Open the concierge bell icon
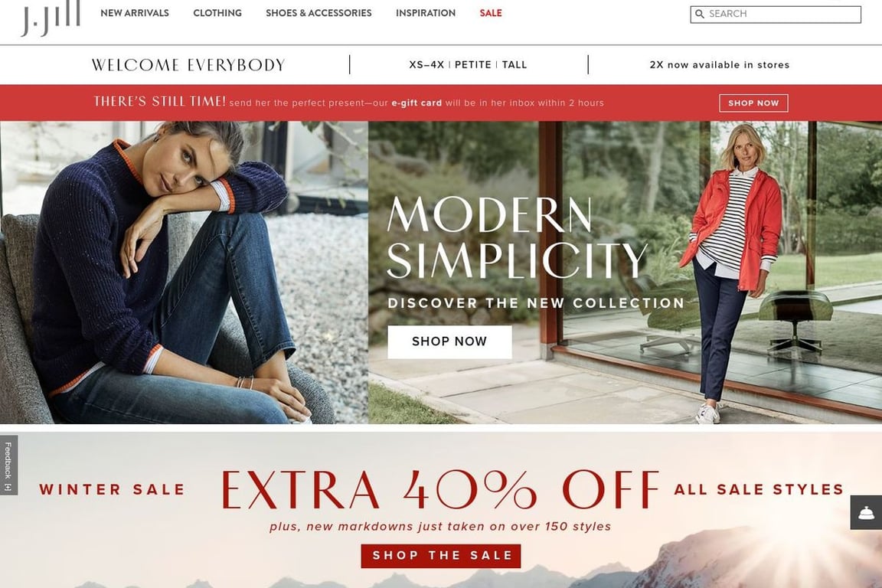The image size is (882, 588). (x=866, y=513)
